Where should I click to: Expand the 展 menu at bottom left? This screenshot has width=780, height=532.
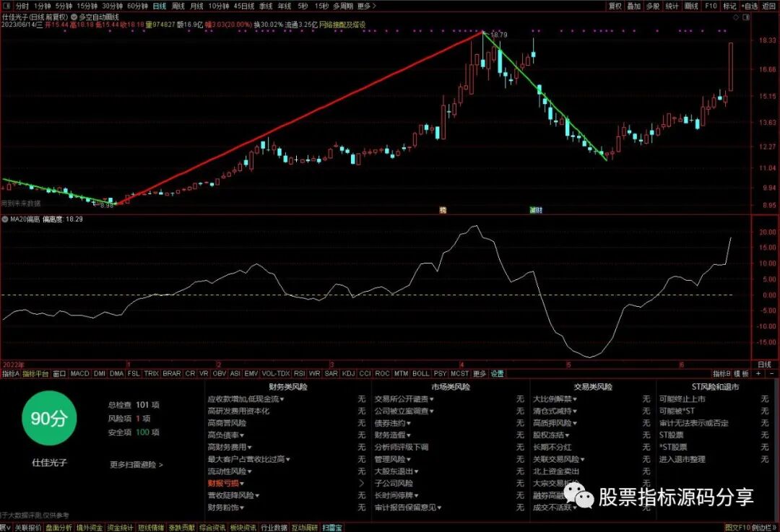[x=5, y=528]
